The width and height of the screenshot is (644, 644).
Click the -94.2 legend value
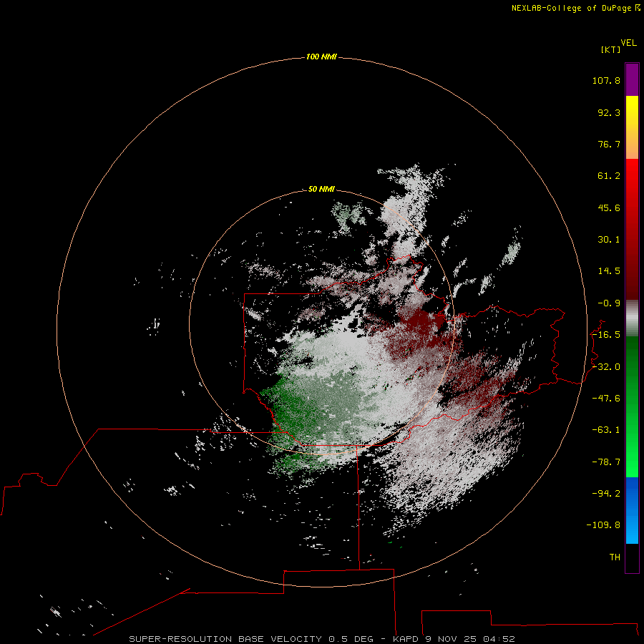[x=606, y=494]
